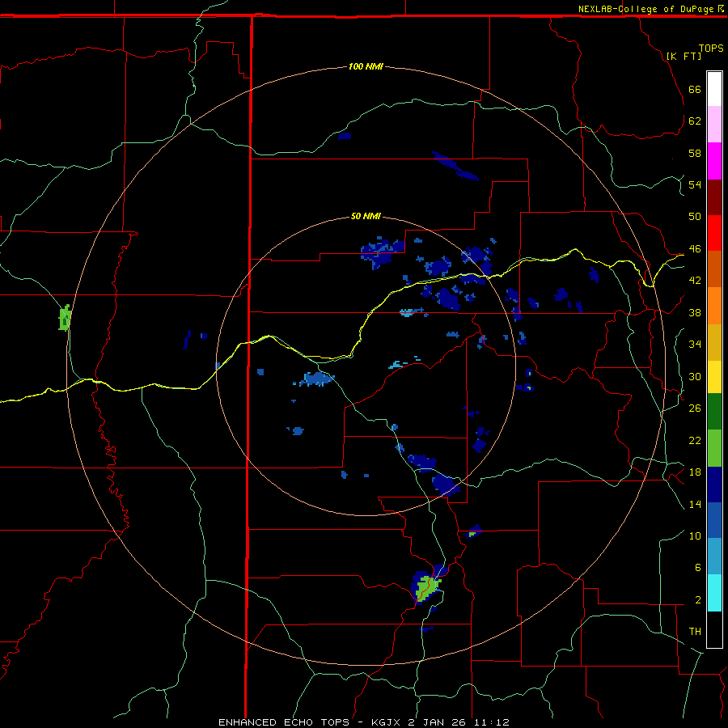
Task: Click the magenta legend swatch
Action: (x=714, y=161)
